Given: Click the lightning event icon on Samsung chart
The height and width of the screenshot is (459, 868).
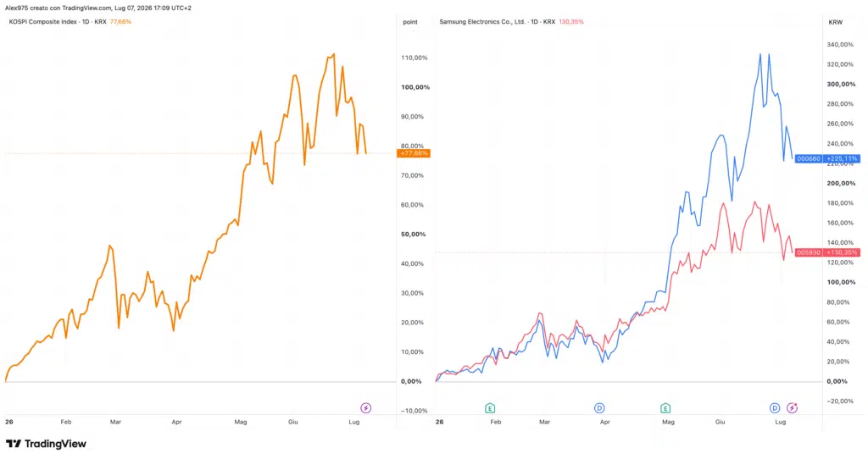Looking at the screenshot, I should [793, 408].
